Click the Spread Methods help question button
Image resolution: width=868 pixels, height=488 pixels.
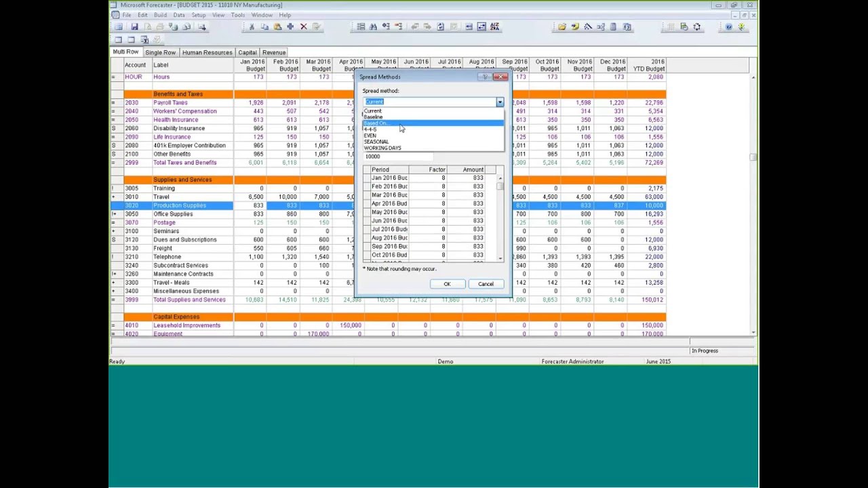click(485, 77)
